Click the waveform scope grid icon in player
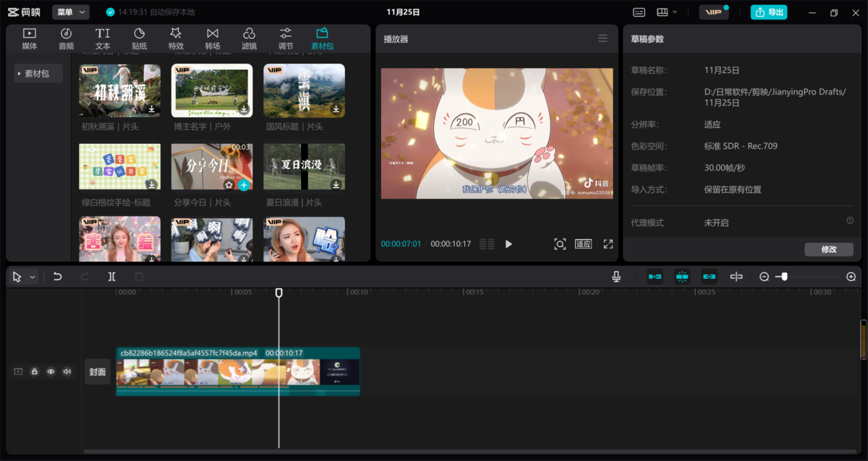Viewport: 868px width, 461px height. click(487, 244)
